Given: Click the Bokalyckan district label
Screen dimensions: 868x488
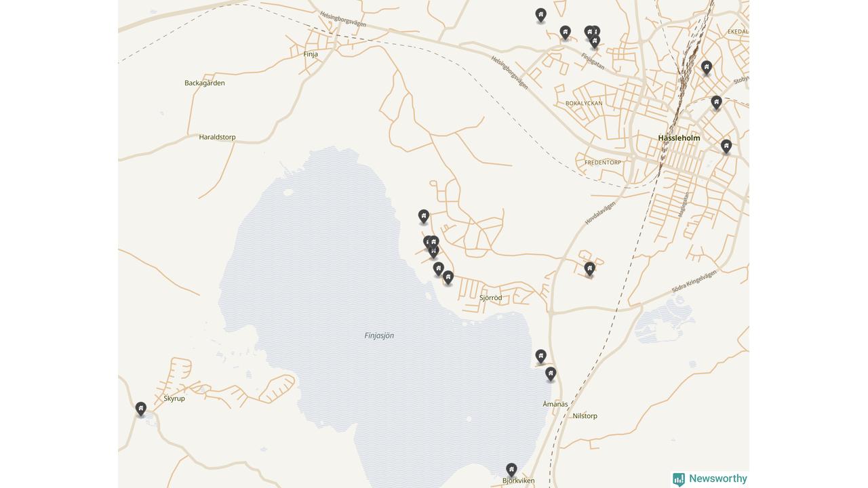Looking at the screenshot, I should click(584, 104).
